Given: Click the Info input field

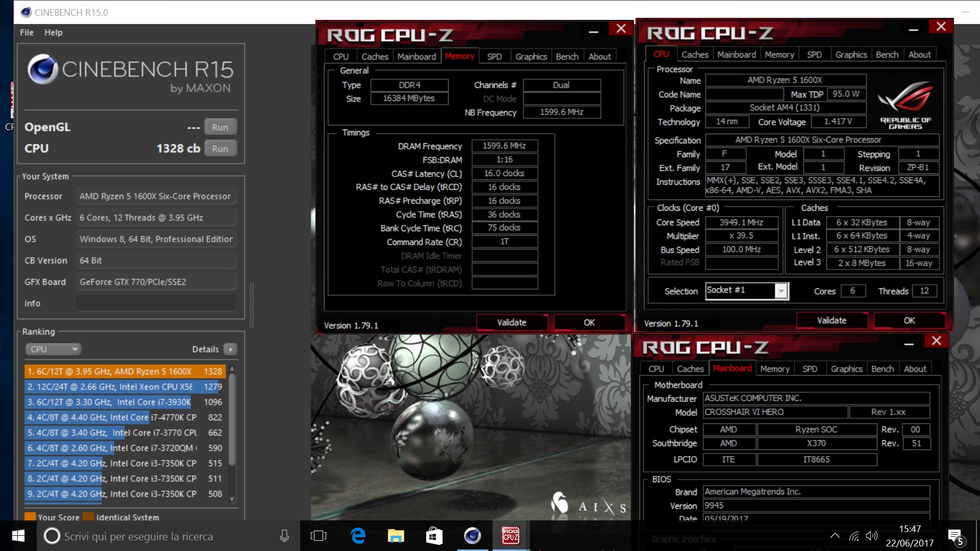Looking at the screenshot, I should click(x=156, y=303).
